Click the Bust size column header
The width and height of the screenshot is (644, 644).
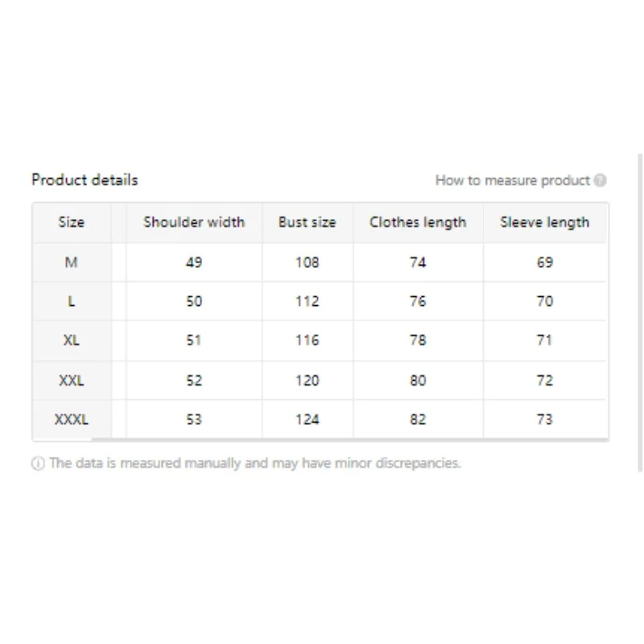(307, 222)
